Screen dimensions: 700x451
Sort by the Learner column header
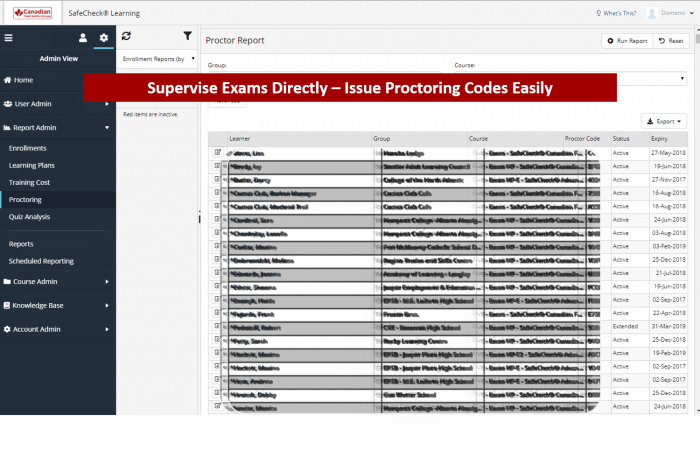pyautogui.click(x=300, y=139)
